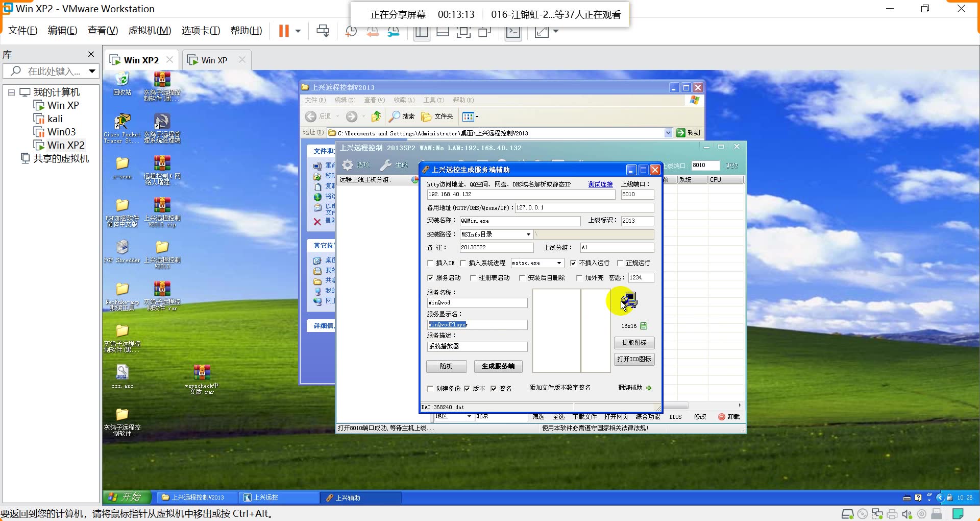Open the VMware 选项卡(T) menu
This screenshot has height=521, width=980.
tap(201, 31)
